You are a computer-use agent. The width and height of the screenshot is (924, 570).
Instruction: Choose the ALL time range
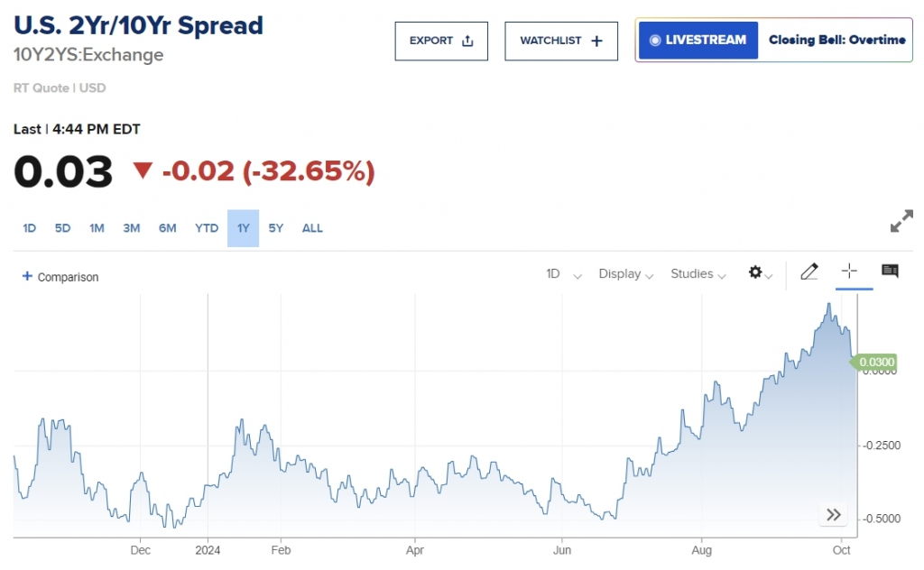312,228
